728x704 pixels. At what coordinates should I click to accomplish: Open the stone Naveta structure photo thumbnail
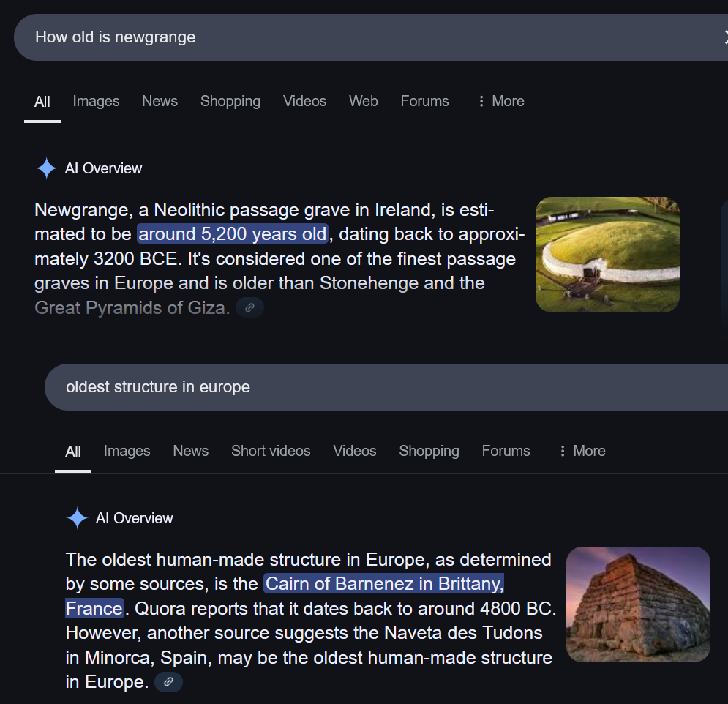[639, 604]
